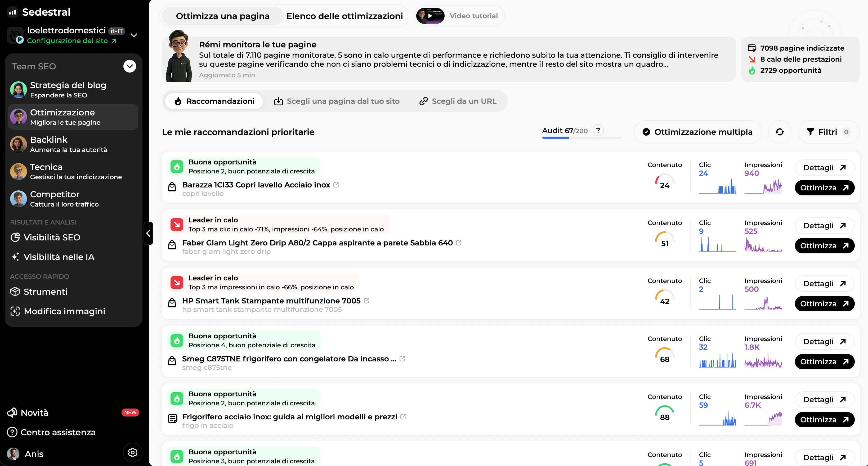Image resolution: width=868 pixels, height=466 pixels.
Task: Open external link for Barazza 1CI33 page
Action: pos(336,185)
